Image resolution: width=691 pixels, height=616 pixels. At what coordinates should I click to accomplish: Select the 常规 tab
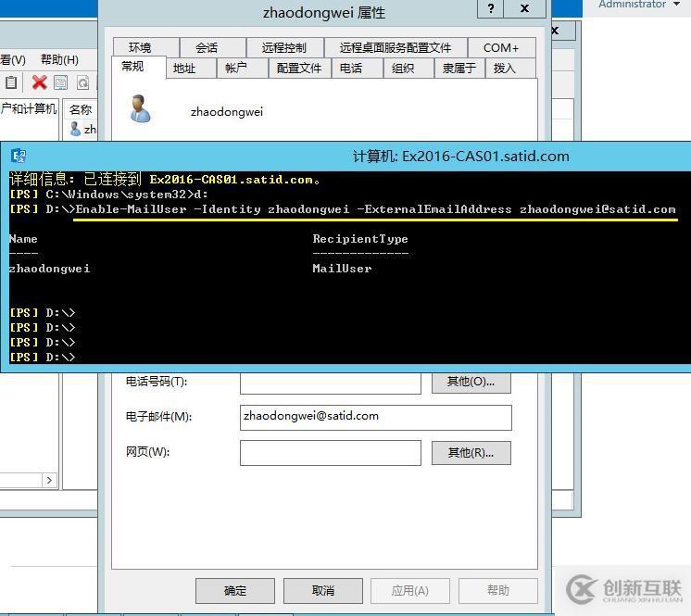(138, 67)
